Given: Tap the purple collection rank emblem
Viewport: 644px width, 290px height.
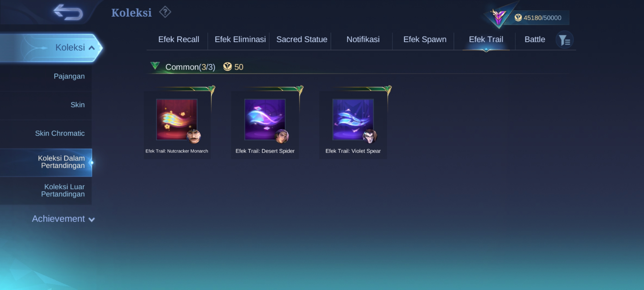Looking at the screenshot, I should (x=498, y=17).
